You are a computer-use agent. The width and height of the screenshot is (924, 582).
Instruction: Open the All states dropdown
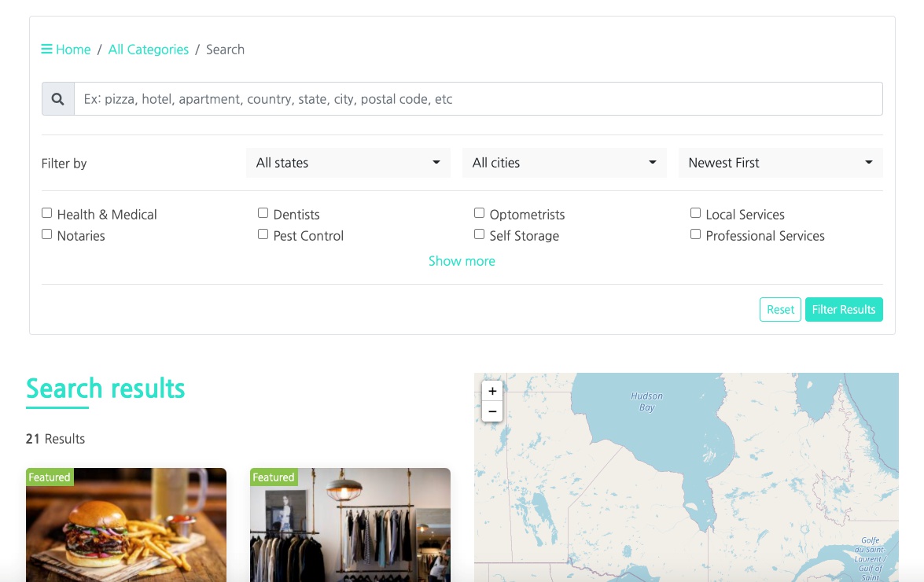tap(348, 163)
